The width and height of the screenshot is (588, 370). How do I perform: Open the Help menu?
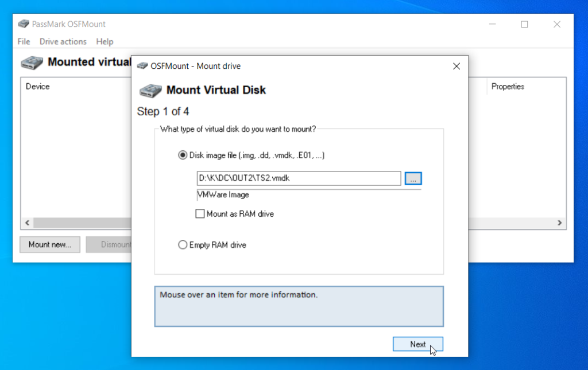(105, 41)
